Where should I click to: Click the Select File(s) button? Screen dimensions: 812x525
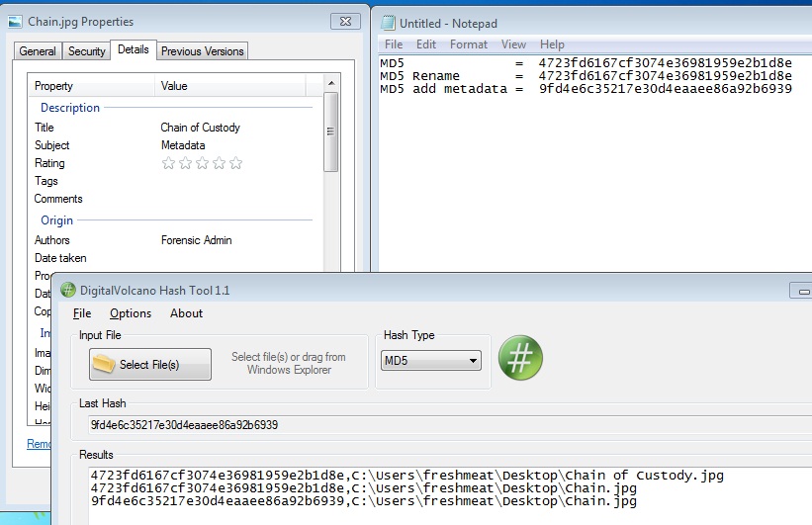[150, 365]
